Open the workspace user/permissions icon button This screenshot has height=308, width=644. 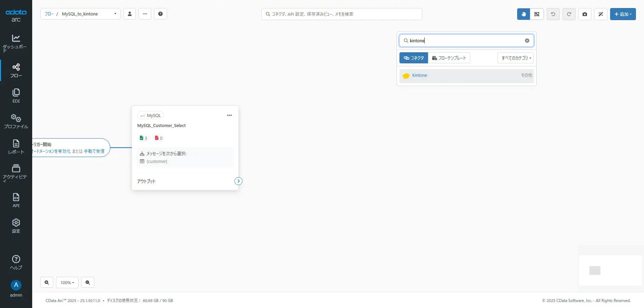pos(129,14)
